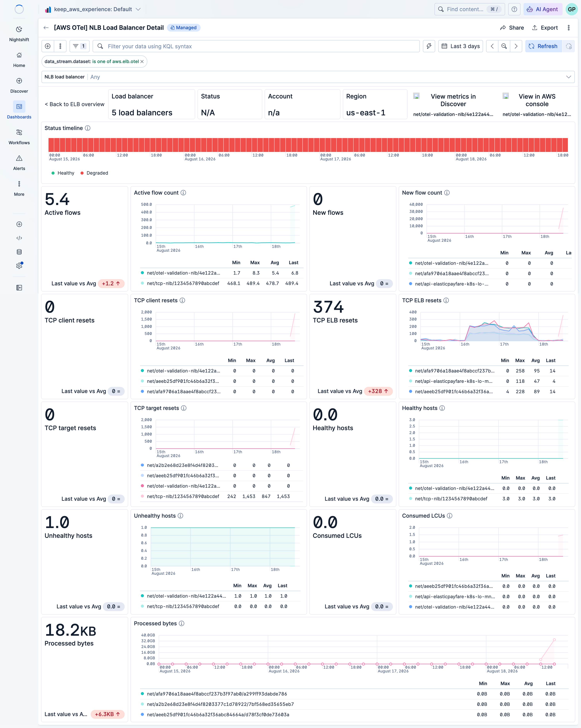The width and height of the screenshot is (581, 728).
Task: Click Back to ELB overview link
Action: tap(75, 104)
